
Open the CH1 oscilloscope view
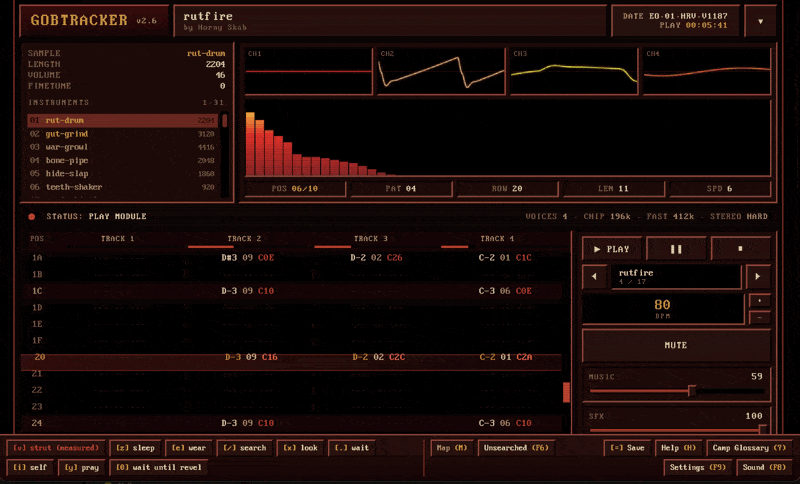point(309,71)
